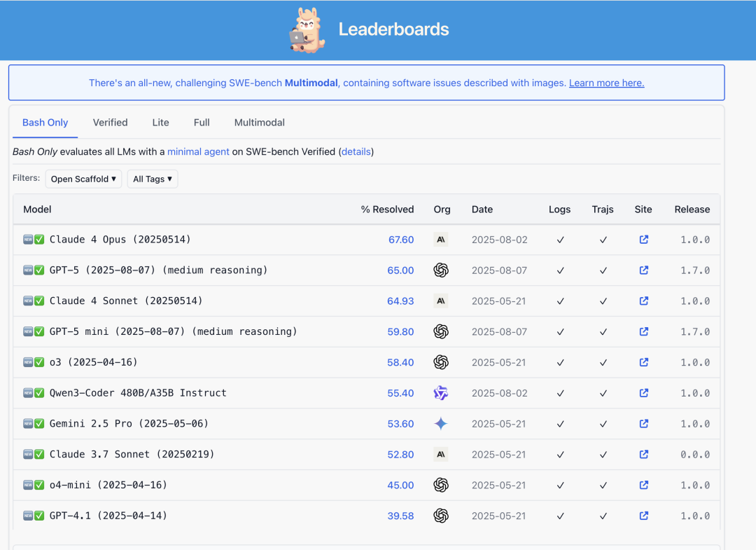Click NEW badge on GPT-4.1 row
The width and height of the screenshot is (756, 550).
(x=28, y=516)
